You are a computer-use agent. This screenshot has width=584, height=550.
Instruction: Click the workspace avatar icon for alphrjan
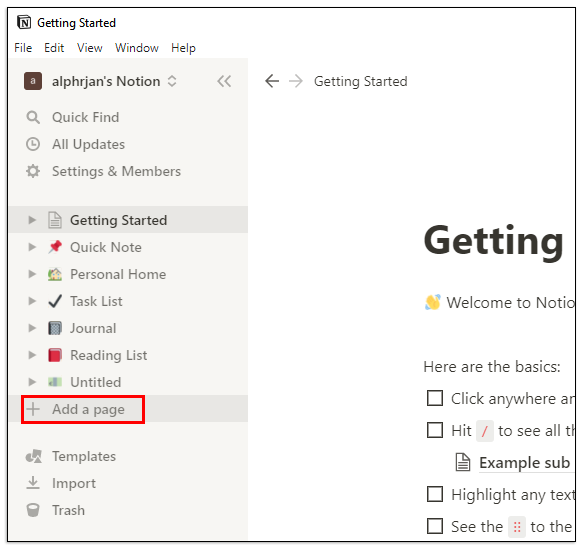tap(33, 81)
